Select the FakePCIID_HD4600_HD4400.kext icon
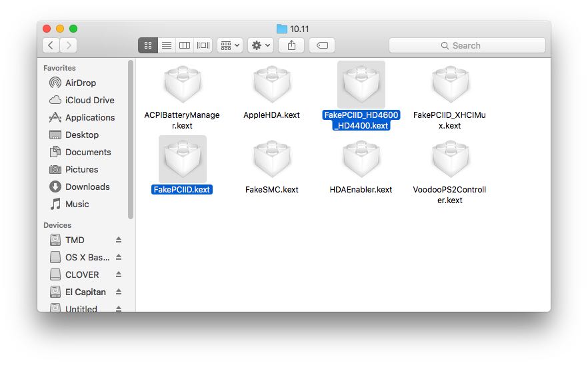Image resolution: width=588 pixels, height=365 pixels. click(361, 85)
